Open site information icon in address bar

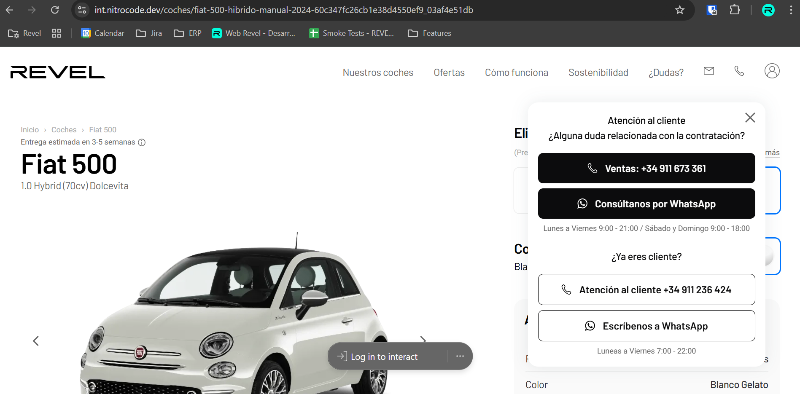[x=82, y=10]
